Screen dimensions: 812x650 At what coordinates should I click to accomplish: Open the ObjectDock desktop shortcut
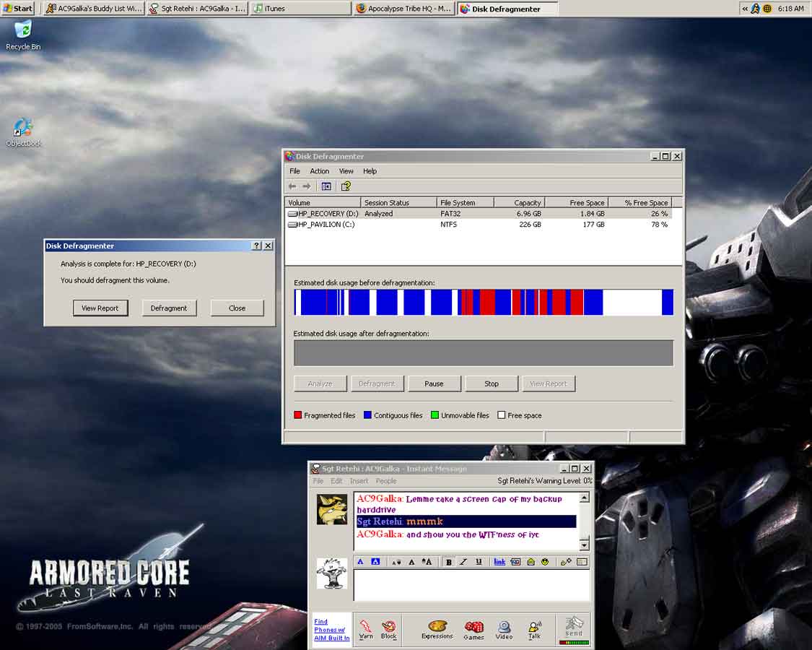tap(23, 133)
